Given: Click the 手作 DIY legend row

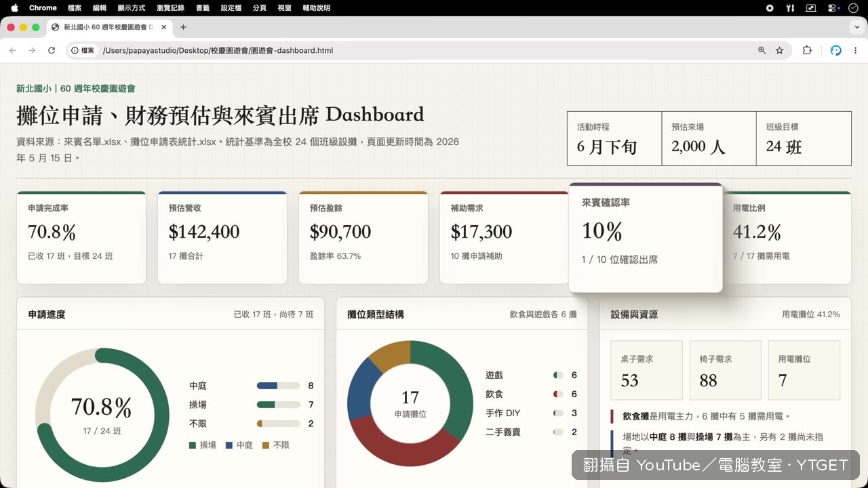Looking at the screenshot, I should tap(531, 413).
